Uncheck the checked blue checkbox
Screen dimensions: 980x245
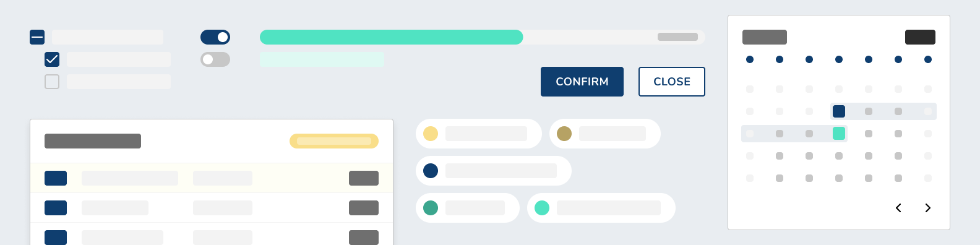pyautogui.click(x=52, y=59)
